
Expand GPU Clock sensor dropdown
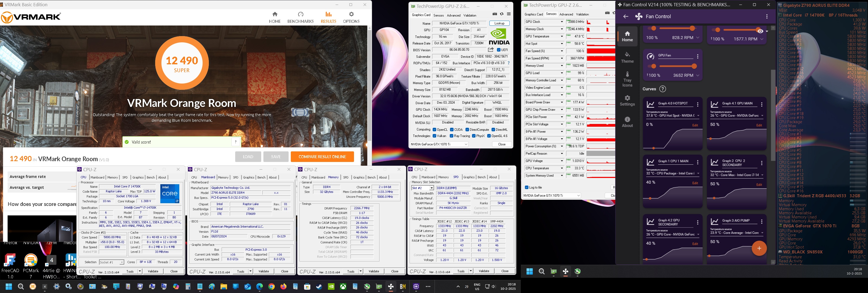point(562,22)
